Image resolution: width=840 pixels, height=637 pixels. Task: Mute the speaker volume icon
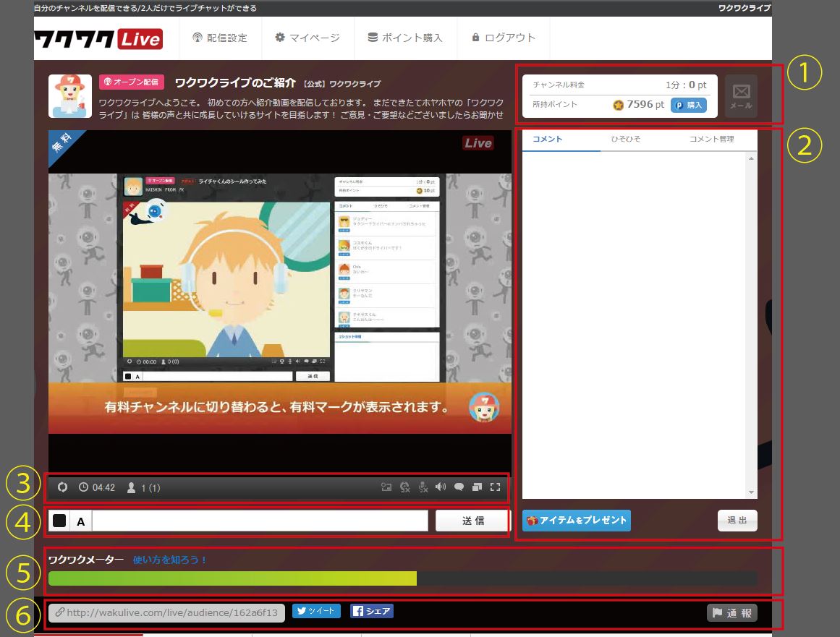(441, 487)
